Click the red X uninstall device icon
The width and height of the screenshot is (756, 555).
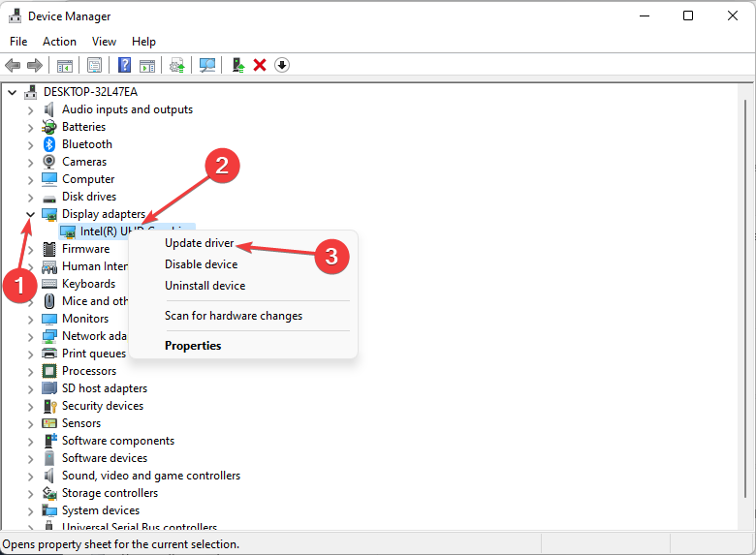260,65
